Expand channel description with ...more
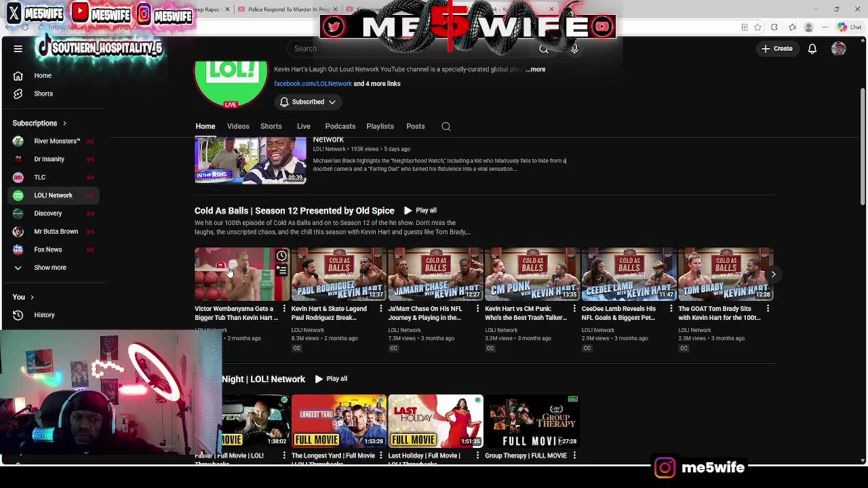This screenshot has width=868, height=488. (535, 69)
